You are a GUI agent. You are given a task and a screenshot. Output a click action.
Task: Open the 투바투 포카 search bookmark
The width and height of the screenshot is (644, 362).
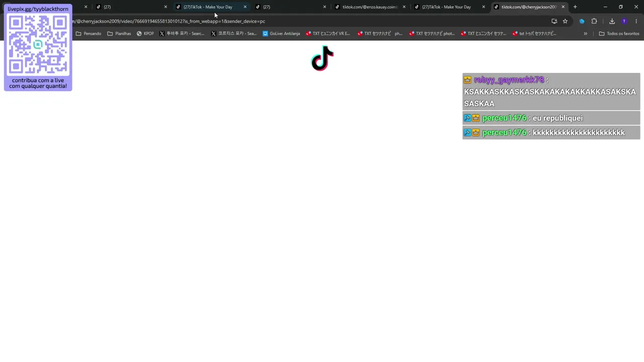click(x=182, y=34)
